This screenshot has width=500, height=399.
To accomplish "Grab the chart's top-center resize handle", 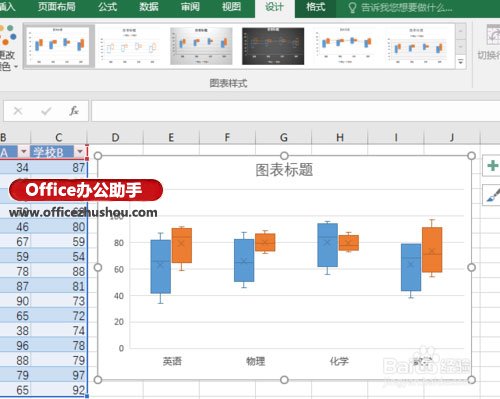I will [284, 156].
